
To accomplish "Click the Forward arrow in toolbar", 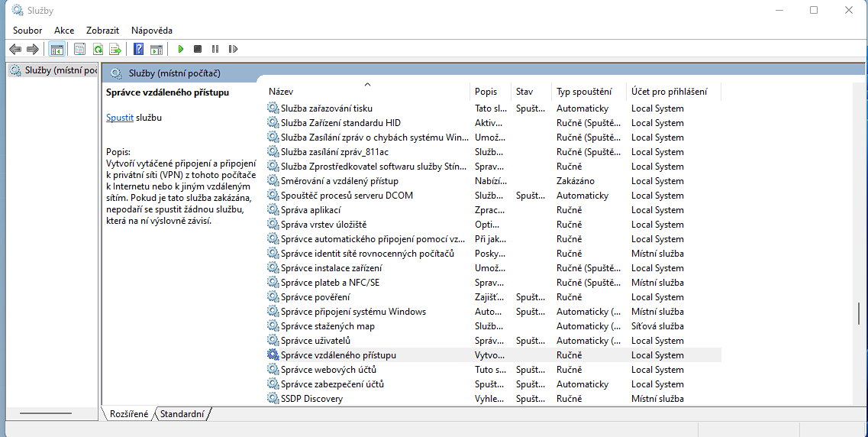I will click(x=32, y=49).
